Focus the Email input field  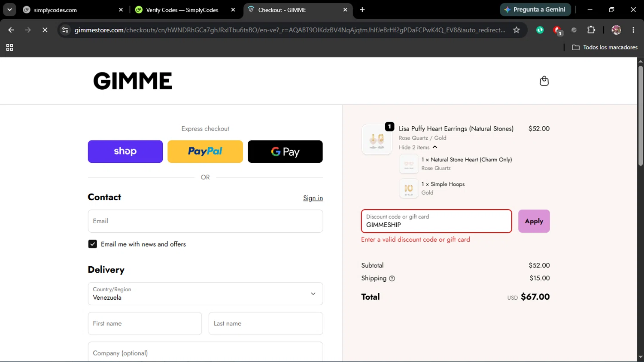tap(205, 221)
